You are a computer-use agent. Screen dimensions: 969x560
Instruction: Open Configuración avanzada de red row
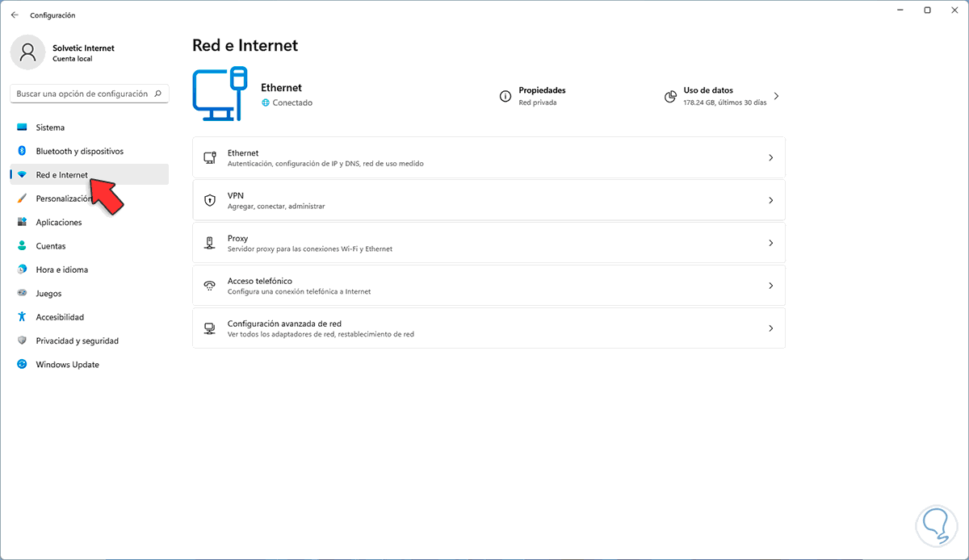489,328
